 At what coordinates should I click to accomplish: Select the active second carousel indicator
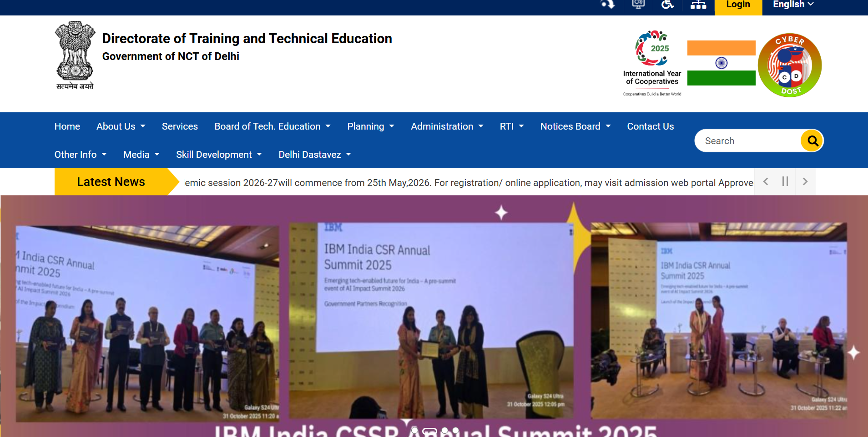(x=429, y=431)
